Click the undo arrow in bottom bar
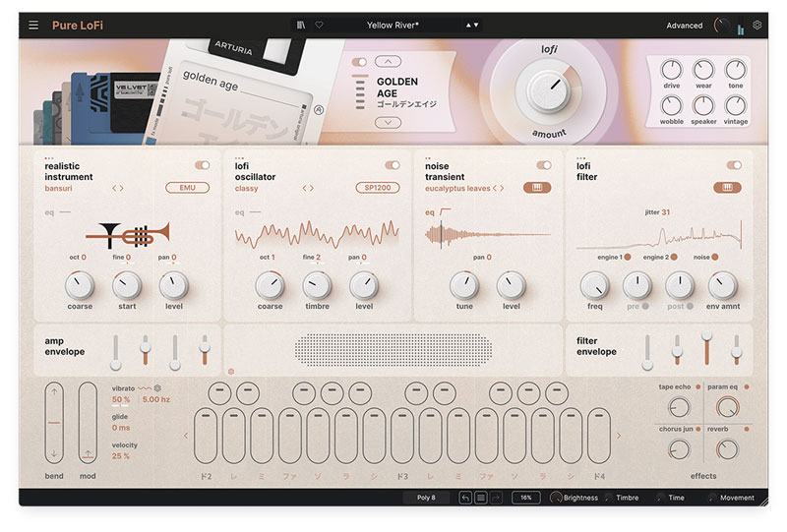The height and width of the screenshot is (532, 787). coord(465,498)
